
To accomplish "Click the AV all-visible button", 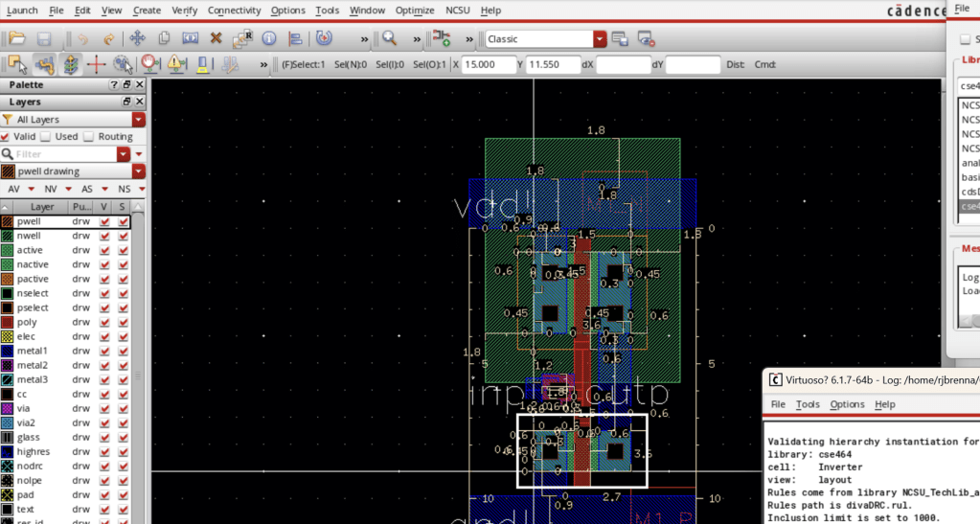I will (x=13, y=190).
